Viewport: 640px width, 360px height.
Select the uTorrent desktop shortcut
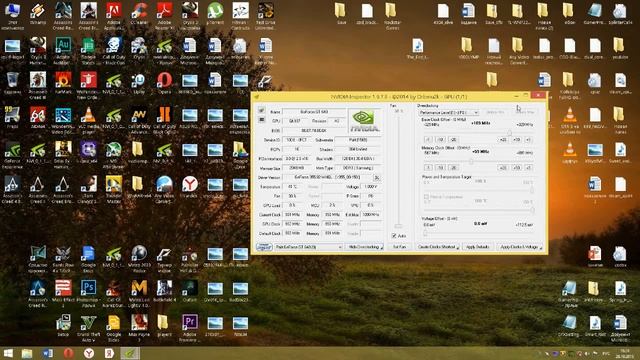click(215, 15)
